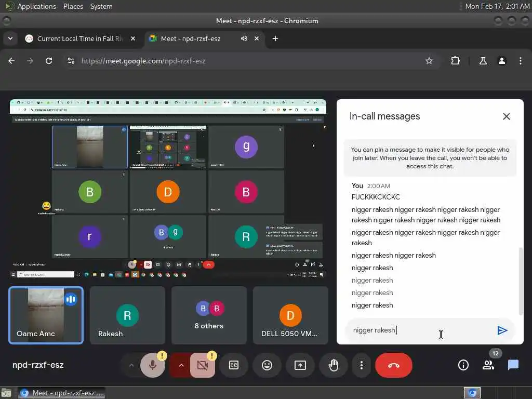Click the 2:00 AM message timestamp
The width and height of the screenshot is (532, 399).
point(379,186)
